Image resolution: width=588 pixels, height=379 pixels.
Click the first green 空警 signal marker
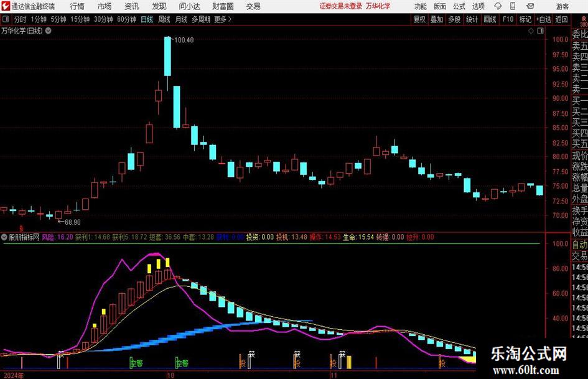(136, 363)
